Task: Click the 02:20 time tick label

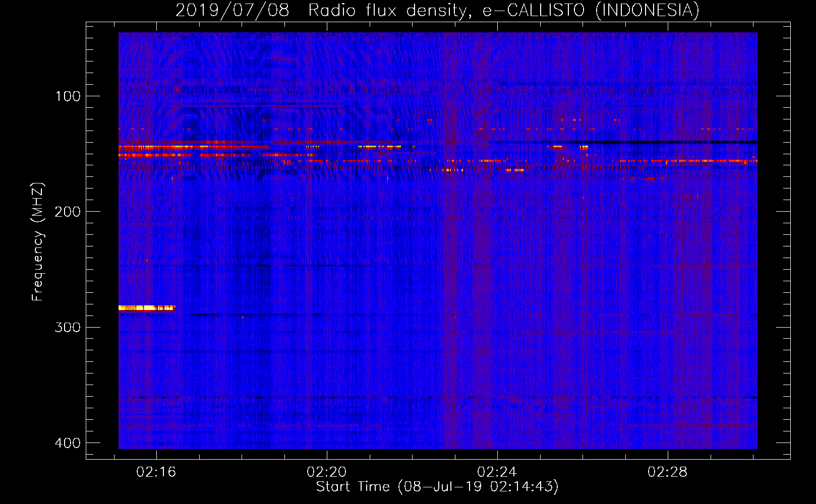Action: pyautogui.click(x=327, y=472)
